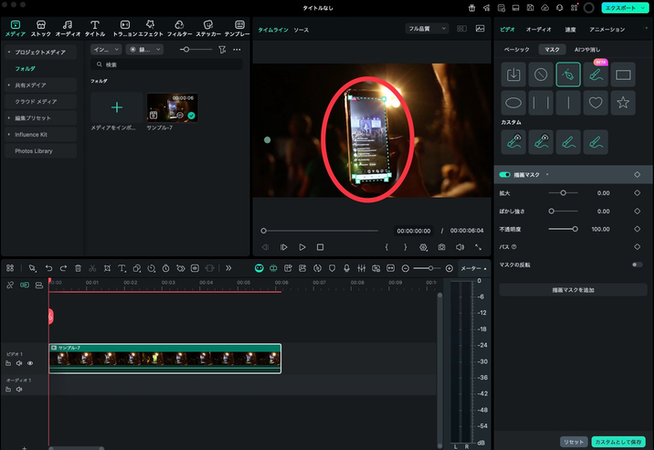
Task: Switch to ベーシック sub-tab
Action: click(517, 50)
